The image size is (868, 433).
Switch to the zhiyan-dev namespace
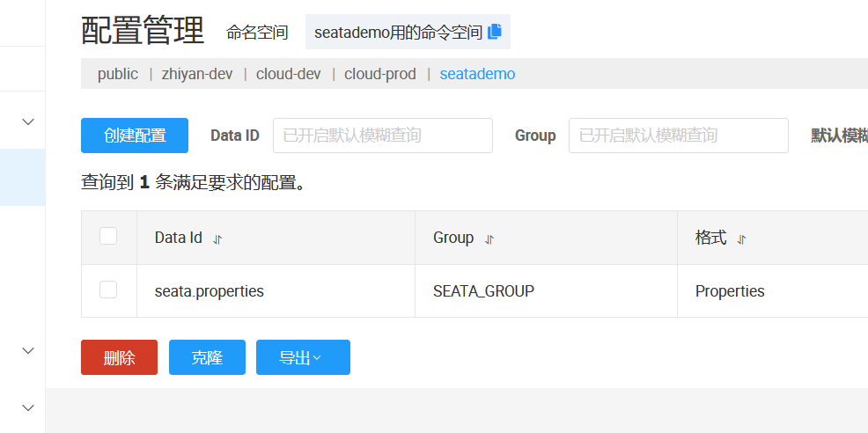[x=197, y=74]
